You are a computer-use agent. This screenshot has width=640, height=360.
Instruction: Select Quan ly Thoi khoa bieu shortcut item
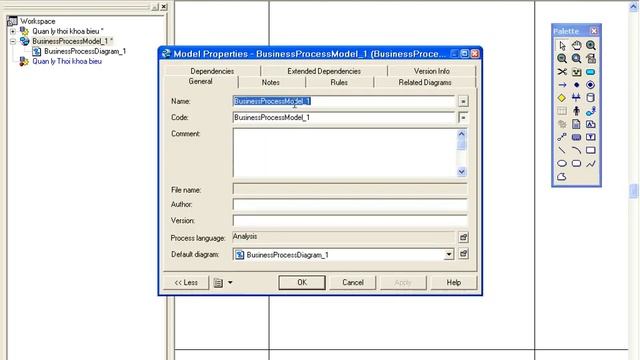click(x=67, y=61)
